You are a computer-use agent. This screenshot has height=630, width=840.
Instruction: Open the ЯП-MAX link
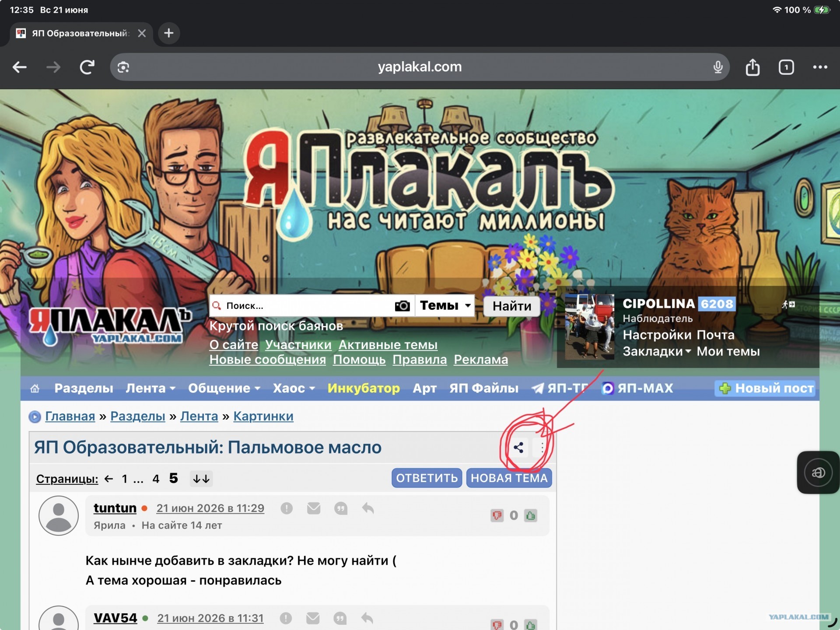637,388
